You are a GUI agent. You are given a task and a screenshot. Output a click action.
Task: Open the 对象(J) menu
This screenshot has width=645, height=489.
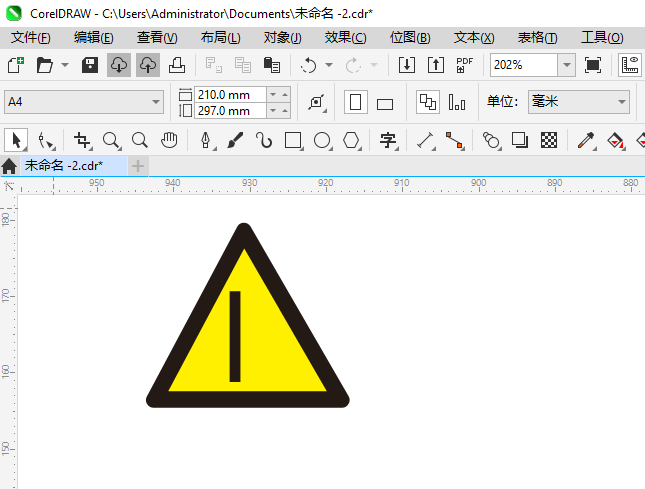pyautogui.click(x=283, y=38)
